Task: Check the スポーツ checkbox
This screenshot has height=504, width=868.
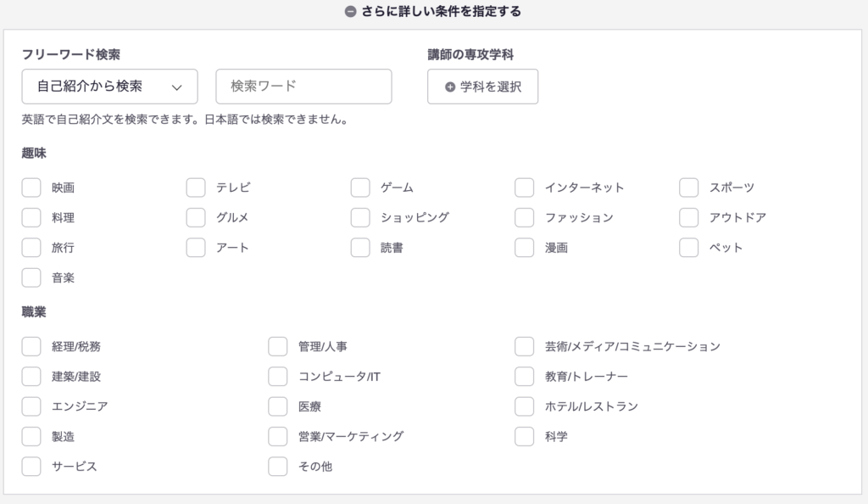Action: 689,188
